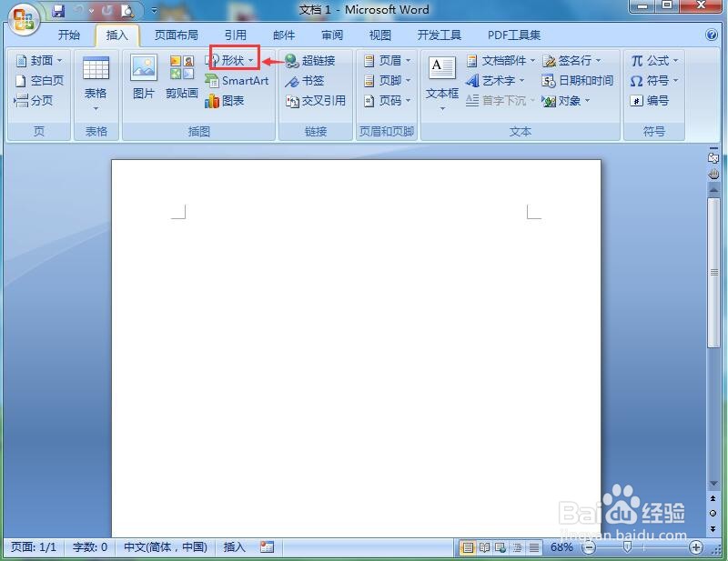728x561 pixels.
Task: Open the Developer (开发工具) tab
Action: click(x=440, y=35)
